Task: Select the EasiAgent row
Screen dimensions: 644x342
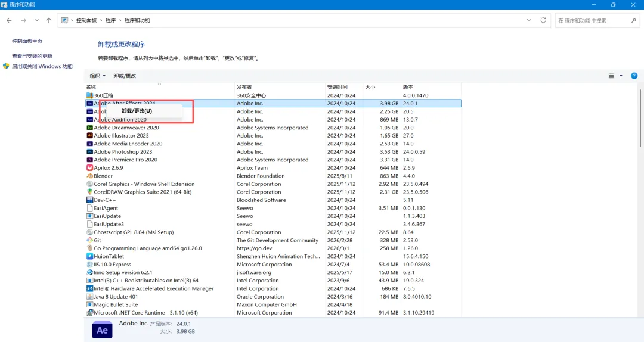Action: [273, 208]
